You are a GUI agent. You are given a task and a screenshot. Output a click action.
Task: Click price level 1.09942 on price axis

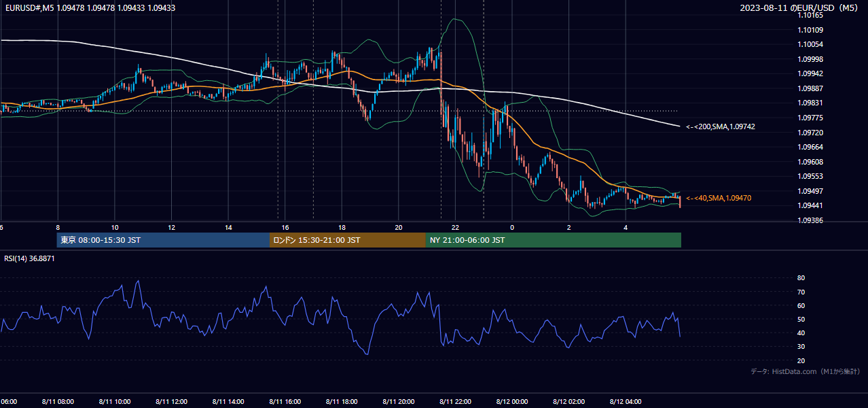pyautogui.click(x=810, y=73)
